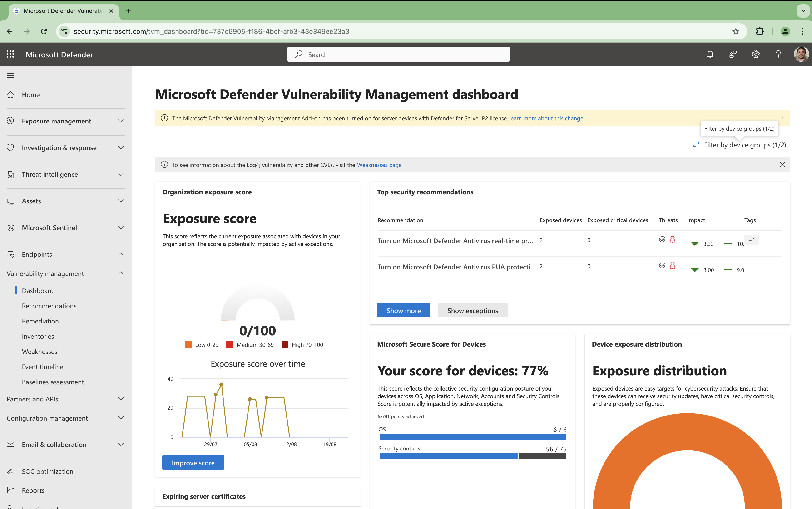812x509 pixels.
Task: Expand the Exposure management section
Action: pos(121,121)
